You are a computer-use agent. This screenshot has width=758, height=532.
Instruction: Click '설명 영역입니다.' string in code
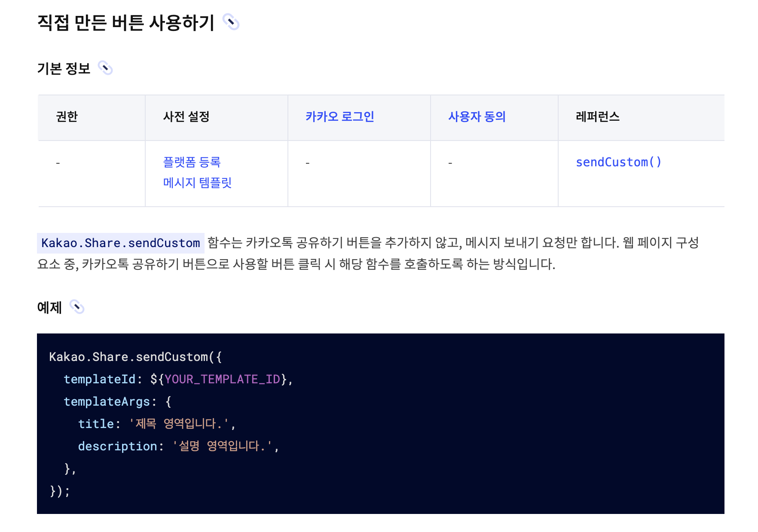[x=222, y=446]
